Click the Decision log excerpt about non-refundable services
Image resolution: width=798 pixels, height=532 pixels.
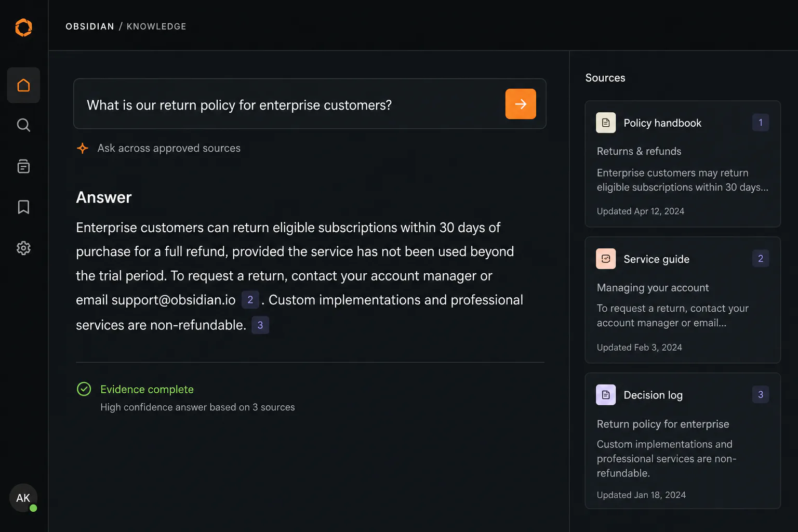pos(667,459)
